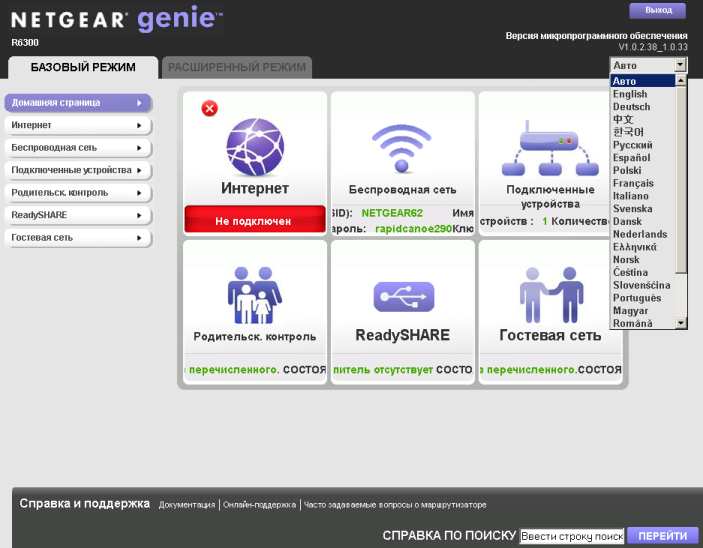
Task: Pick Français from language list
Action: pyautogui.click(x=643, y=183)
